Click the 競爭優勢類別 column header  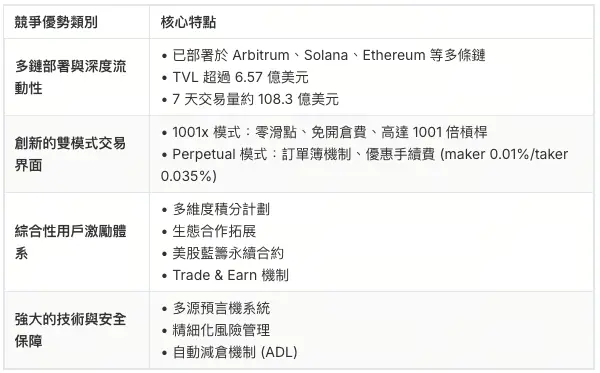[56, 22]
